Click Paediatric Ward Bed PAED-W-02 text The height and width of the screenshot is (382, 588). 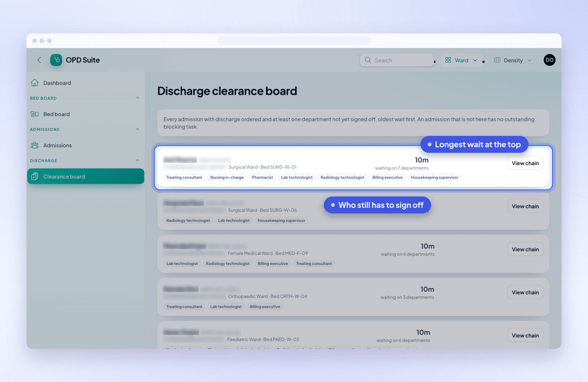263,339
